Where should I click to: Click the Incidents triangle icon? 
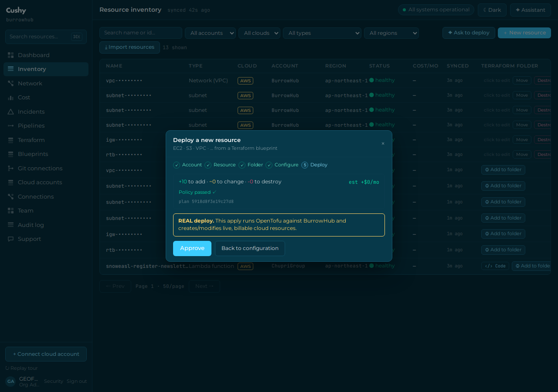point(10,112)
